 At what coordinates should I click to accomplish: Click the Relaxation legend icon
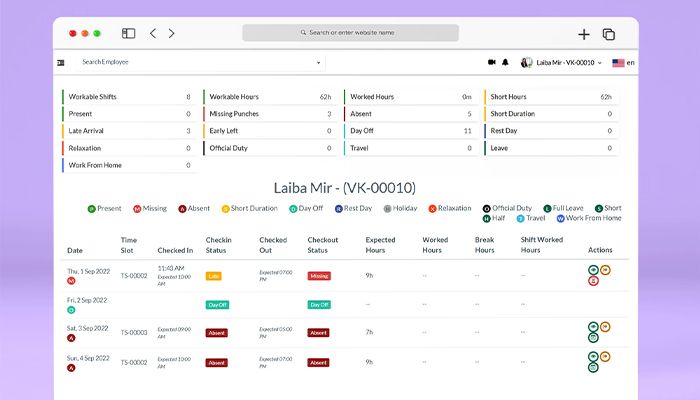[432, 208]
